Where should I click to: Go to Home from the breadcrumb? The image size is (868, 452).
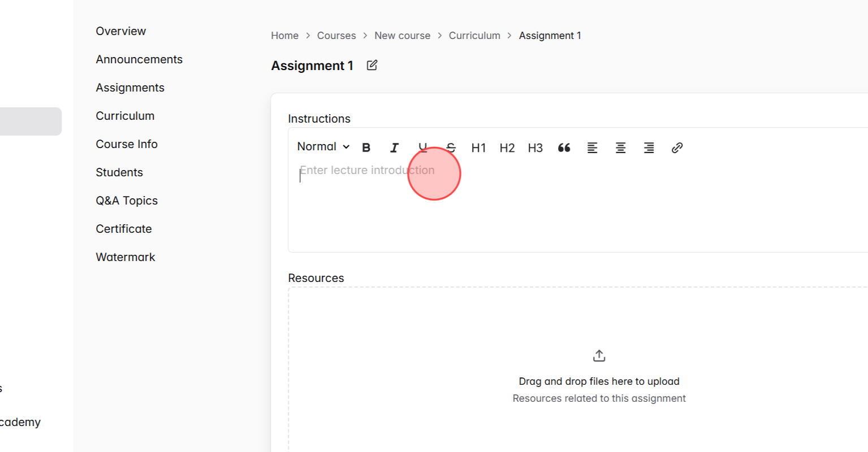pyautogui.click(x=284, y=35)
